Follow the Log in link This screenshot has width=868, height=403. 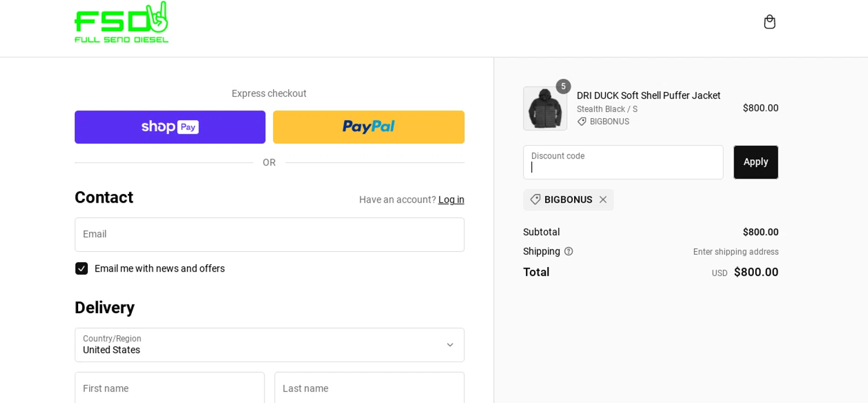click(x=451, y=200)
